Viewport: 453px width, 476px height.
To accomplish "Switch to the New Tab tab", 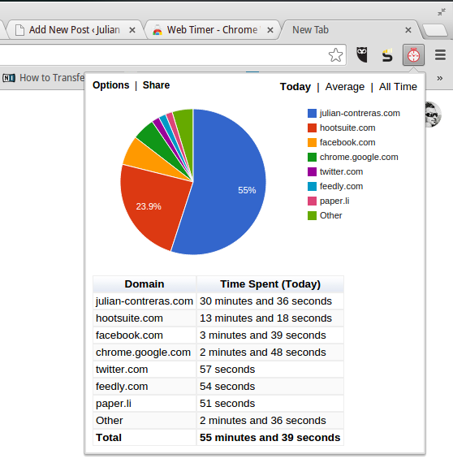I will point(349,30).
